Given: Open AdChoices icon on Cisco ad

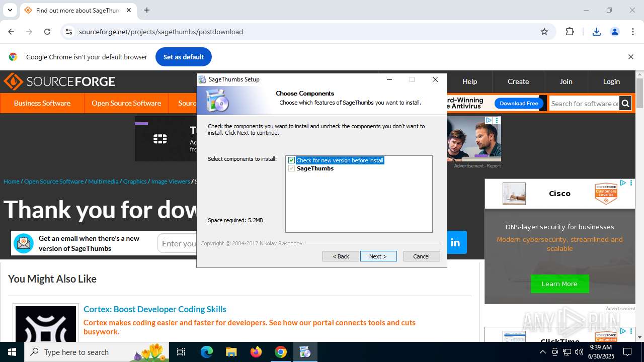Looking at the screenshot, I should pyautogui.click(x=623, y=183).
